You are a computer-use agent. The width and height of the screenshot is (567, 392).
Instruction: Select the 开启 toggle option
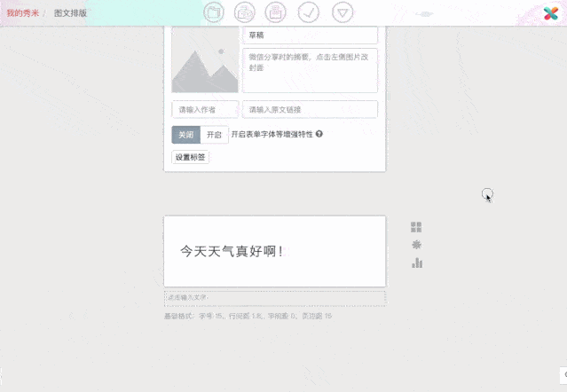tap(214, 135)
